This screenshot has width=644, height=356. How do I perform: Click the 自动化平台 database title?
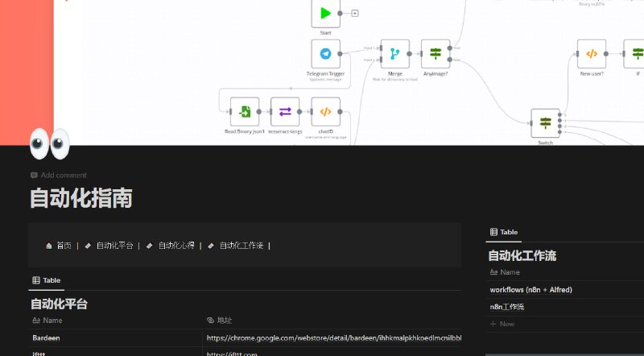59,304
